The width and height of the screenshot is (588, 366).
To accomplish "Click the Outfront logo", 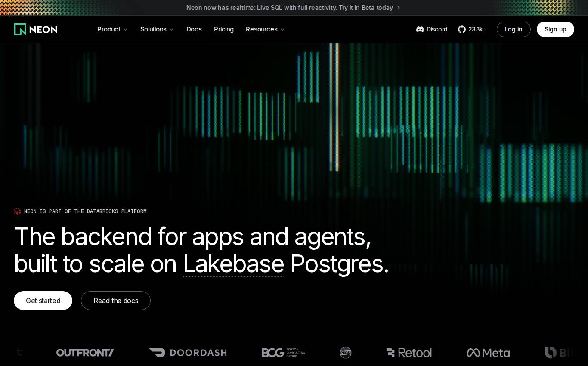I will tap(85, 353).
